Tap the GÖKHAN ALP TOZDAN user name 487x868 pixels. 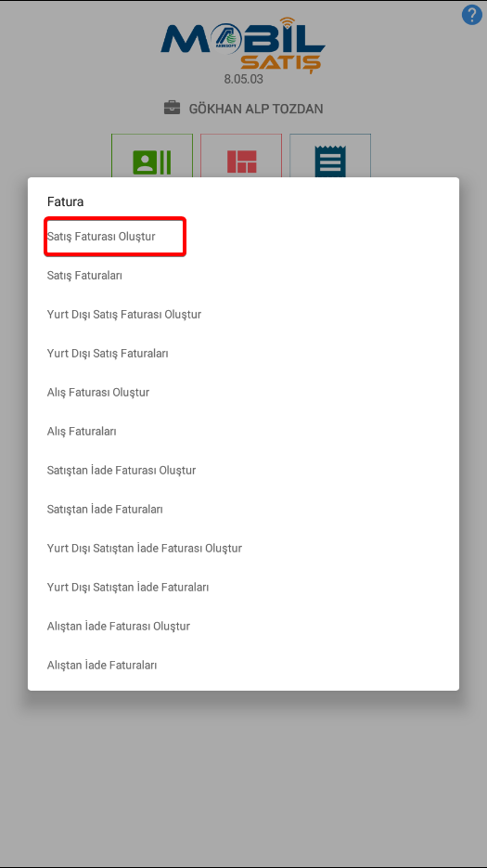[x=256, y=109]
